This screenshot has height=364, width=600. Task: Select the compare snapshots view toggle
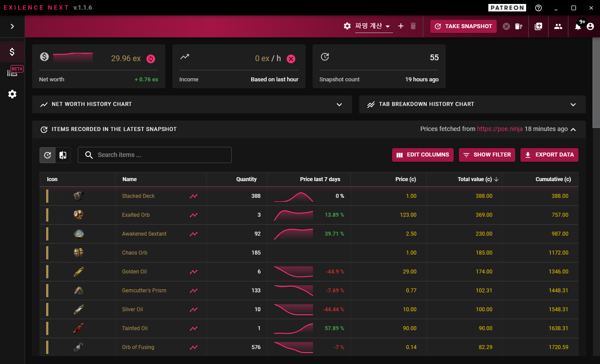(x=63, y=155)
